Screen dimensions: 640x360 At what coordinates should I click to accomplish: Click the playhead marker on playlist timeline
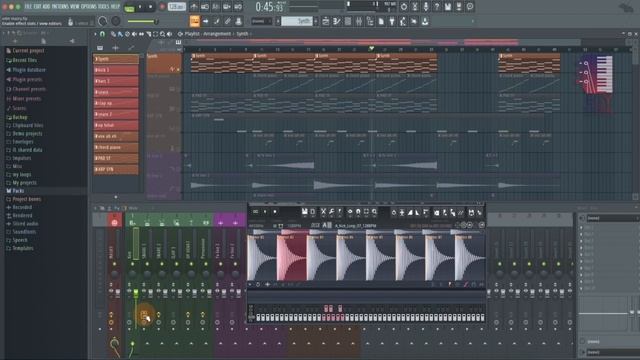click(x=371, y=49)
